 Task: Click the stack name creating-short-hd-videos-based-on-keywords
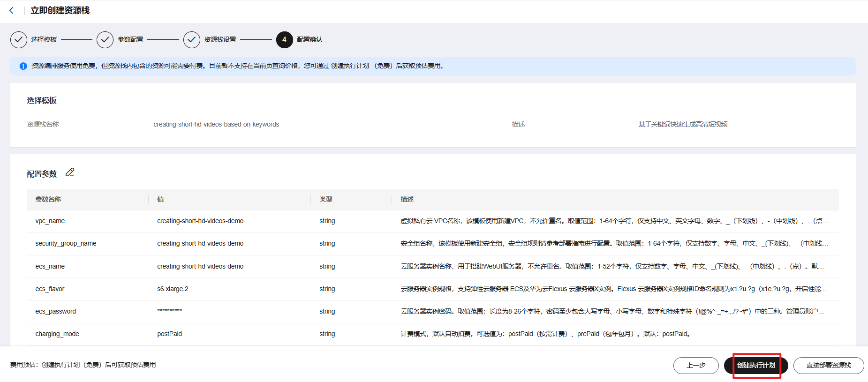pos(216,125)
